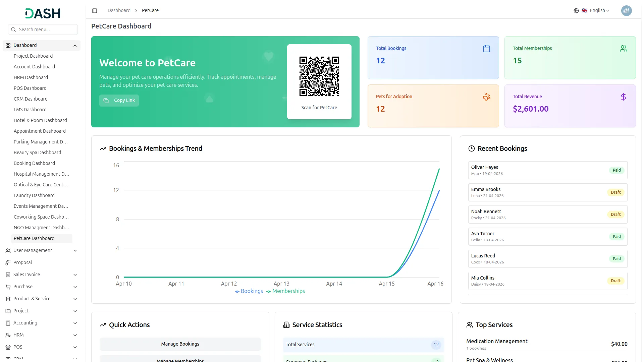Expand the HRM menu chevron
Image resolution: width=644 pixels, height=362 pixels.
tap(75, 335)
